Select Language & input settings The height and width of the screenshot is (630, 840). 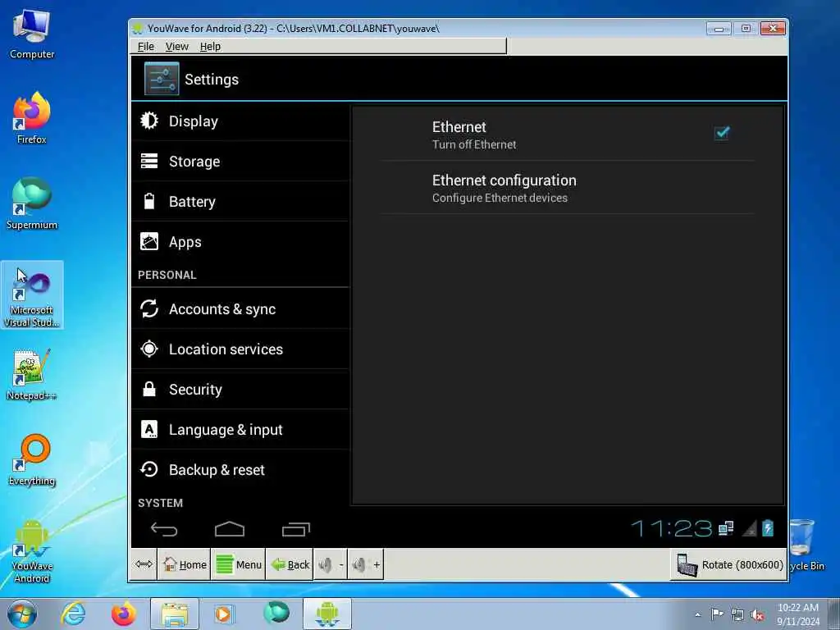[240, 430]
